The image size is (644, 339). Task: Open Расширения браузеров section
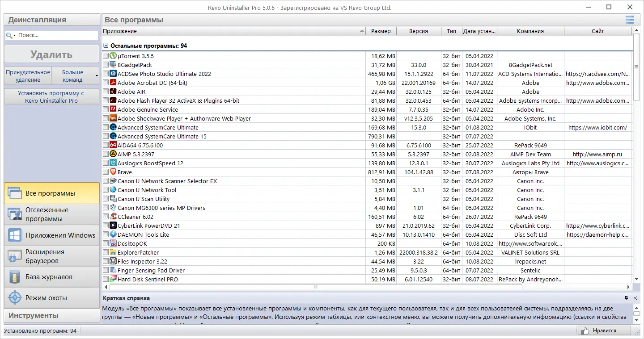pyautogui.click(x=52, y=256)
